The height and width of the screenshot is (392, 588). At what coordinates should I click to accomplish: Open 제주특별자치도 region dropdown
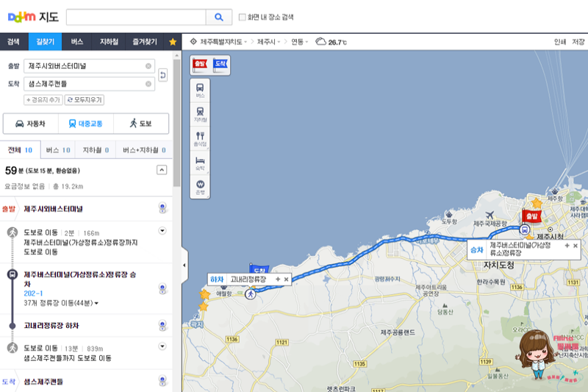pos(223,42)
